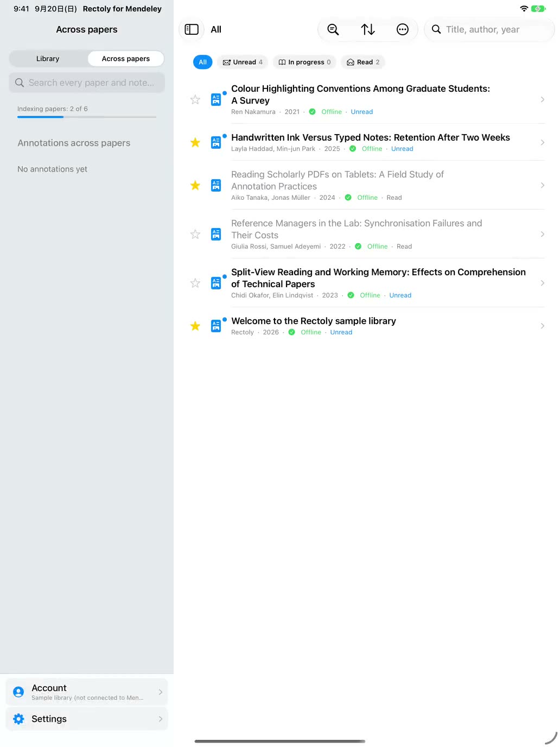Click green Offline checkmark on Reference Managers paper
The width and height of the screenshot is (560, 747).
click(358, 246)
